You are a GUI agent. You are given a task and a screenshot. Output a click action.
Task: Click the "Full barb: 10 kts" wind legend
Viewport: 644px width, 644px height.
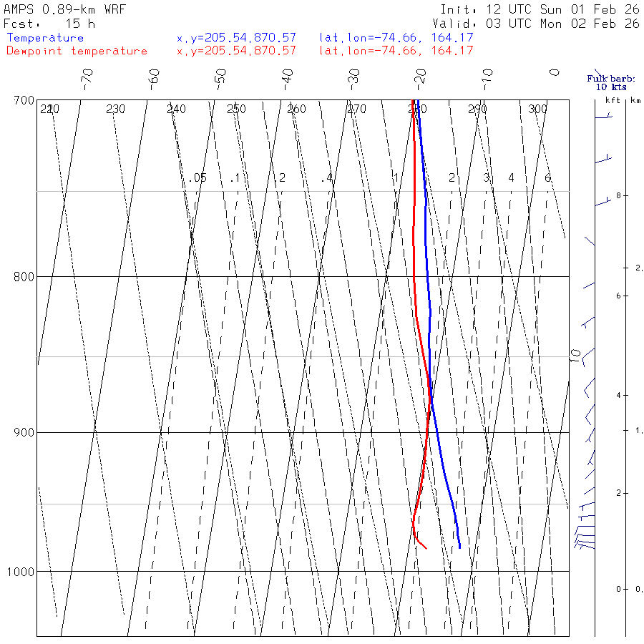tap(611, 83)
